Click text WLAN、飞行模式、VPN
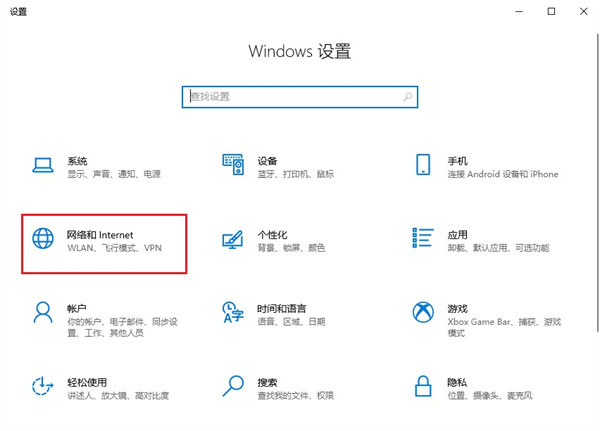The image size is (600, 431). click(x=114, y=248)
